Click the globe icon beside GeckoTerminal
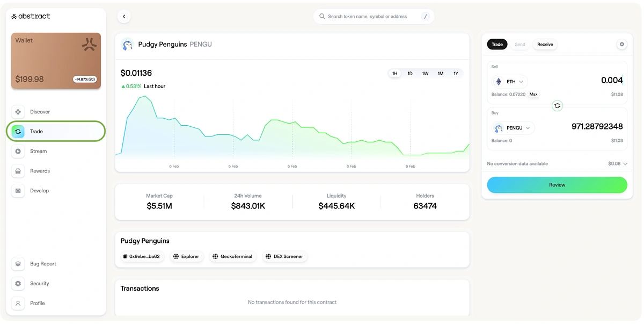The image size is (644, 324). (x=215, y=257)
